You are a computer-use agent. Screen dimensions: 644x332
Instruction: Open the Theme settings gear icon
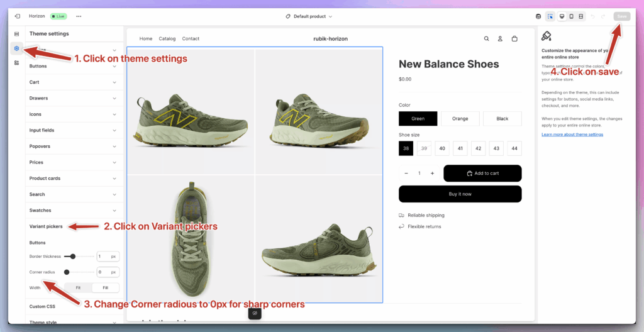click(x=16, y=48)
